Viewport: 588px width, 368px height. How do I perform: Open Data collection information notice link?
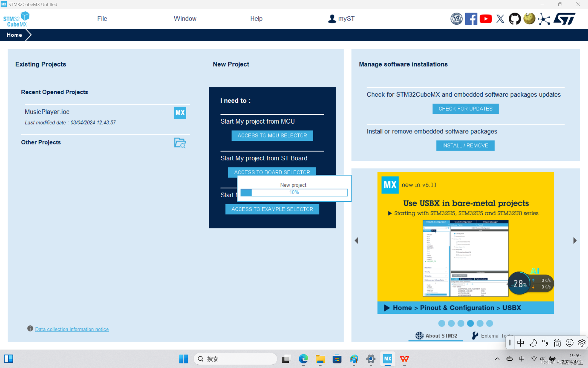tap(72, 329)
